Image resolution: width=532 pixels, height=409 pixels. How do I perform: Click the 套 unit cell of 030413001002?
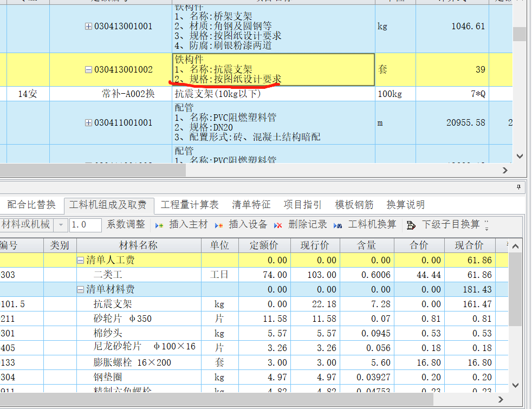[x=395, y=69]
